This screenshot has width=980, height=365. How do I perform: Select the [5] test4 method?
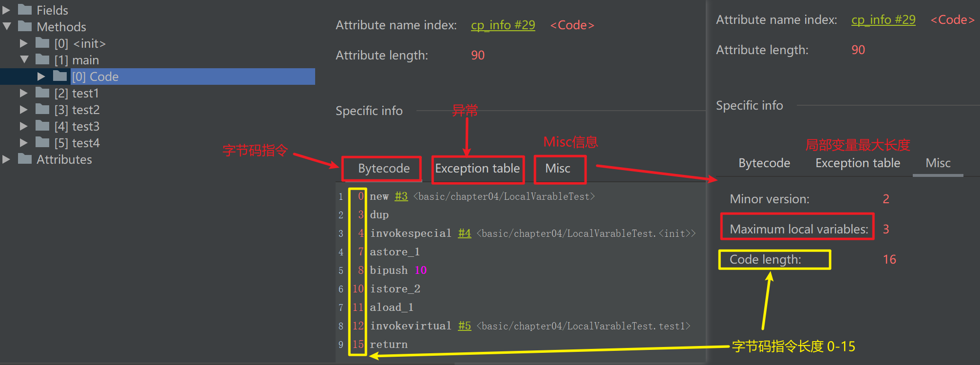77,143
